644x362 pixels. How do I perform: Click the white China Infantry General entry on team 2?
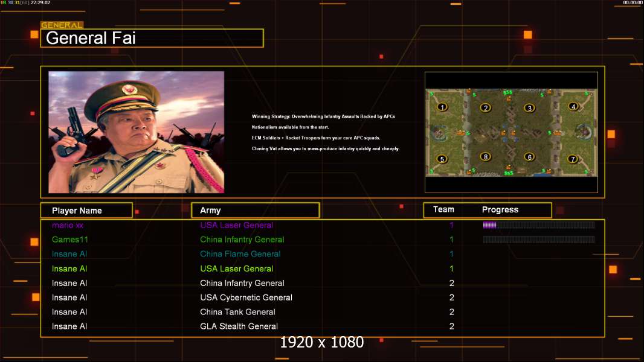click(x=242, y=283)
